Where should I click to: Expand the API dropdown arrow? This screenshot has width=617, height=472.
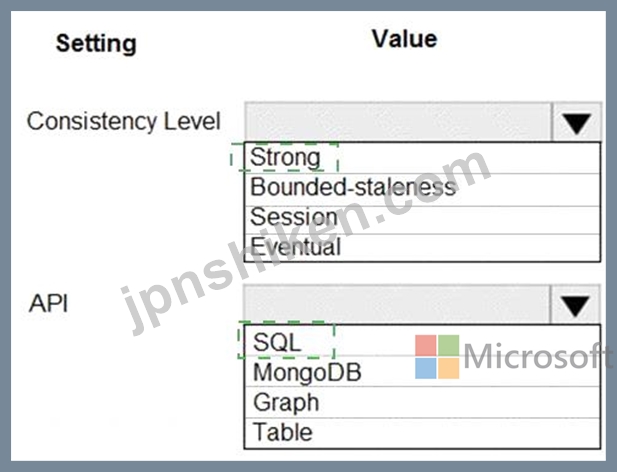[575, 305]
